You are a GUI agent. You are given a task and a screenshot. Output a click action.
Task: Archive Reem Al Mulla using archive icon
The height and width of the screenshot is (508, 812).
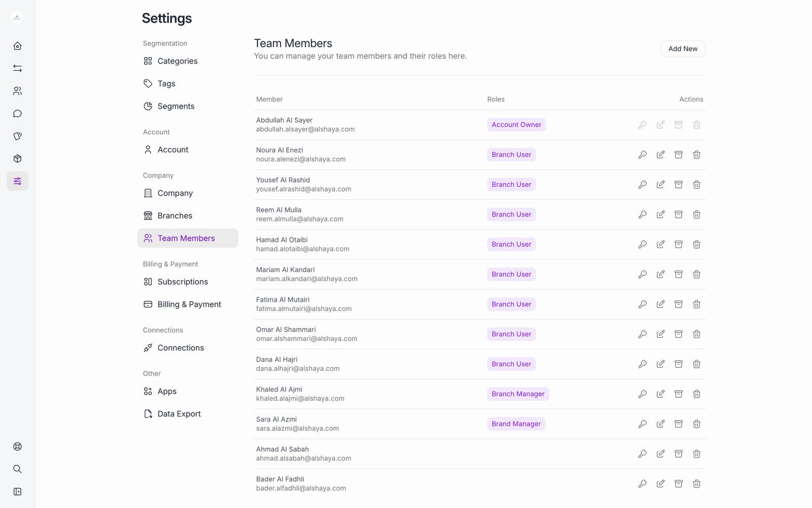pos(679,214)
